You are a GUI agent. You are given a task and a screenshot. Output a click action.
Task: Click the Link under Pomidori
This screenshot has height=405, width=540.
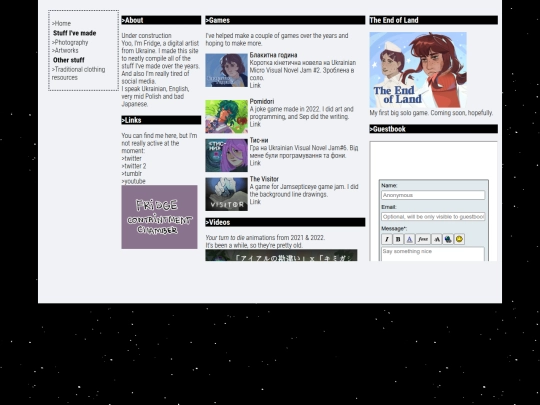255,124
